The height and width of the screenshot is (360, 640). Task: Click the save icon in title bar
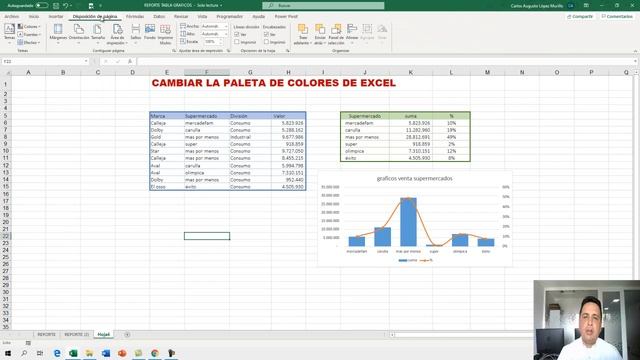point(56,6)
